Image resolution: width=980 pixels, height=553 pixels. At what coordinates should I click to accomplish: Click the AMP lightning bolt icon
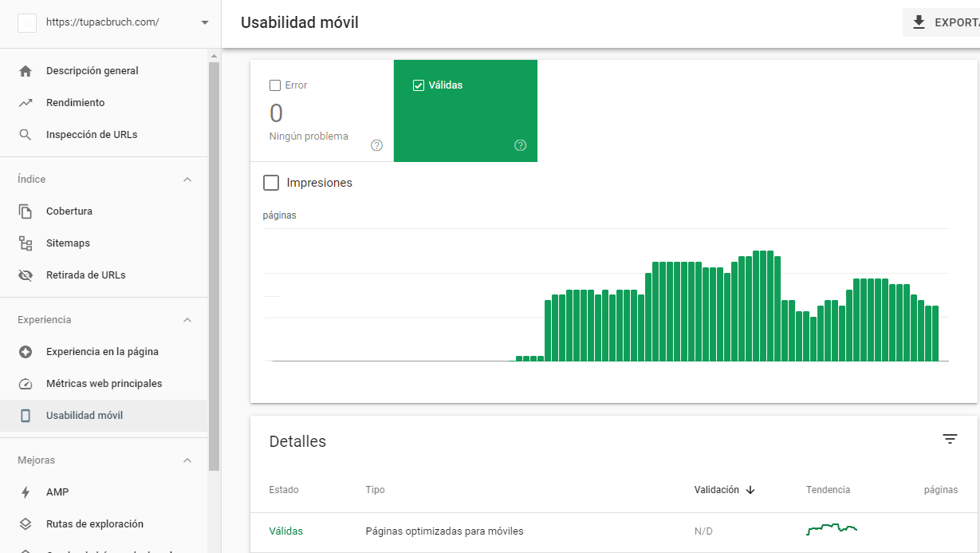pyautogui.click(x=26, y=492)
